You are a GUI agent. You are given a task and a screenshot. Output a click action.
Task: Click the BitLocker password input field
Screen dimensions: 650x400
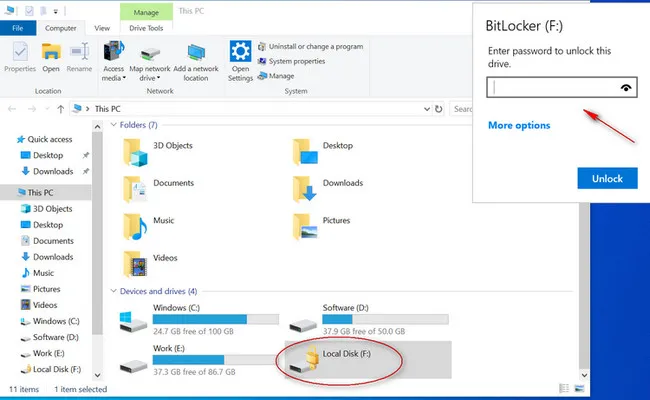click(562, 87)
